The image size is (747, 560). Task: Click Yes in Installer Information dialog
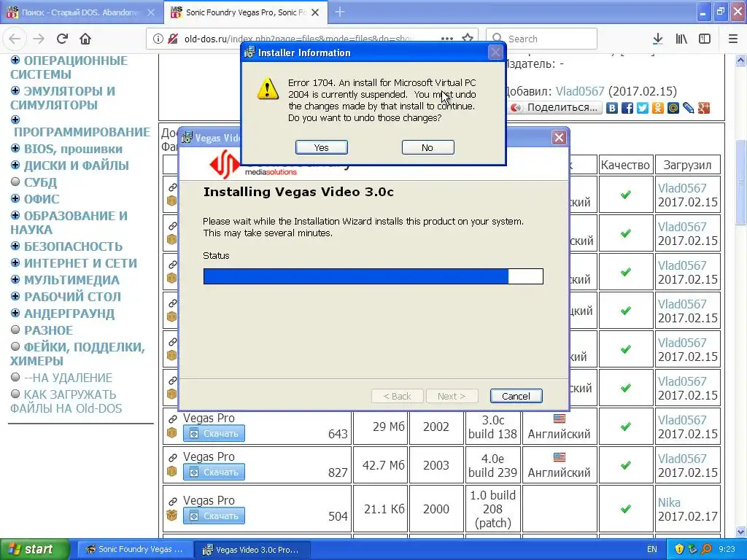pyautogui.click(x=321, y=147)
